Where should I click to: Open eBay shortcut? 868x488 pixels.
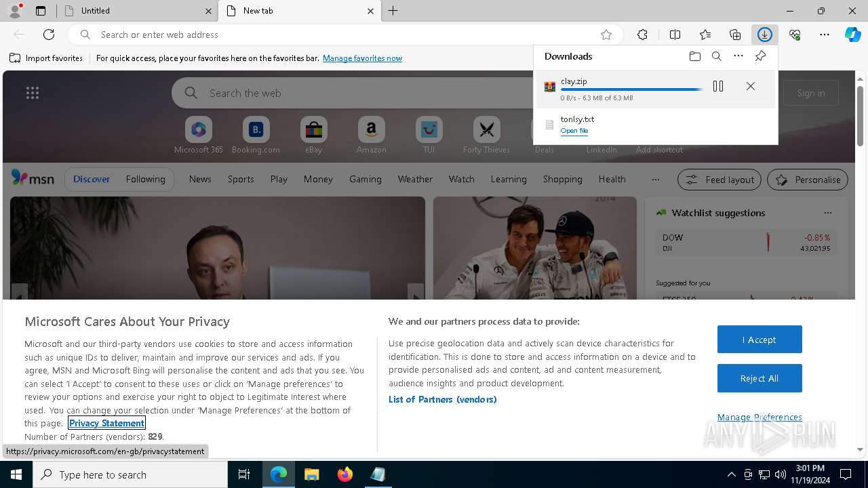coord(313,135)
